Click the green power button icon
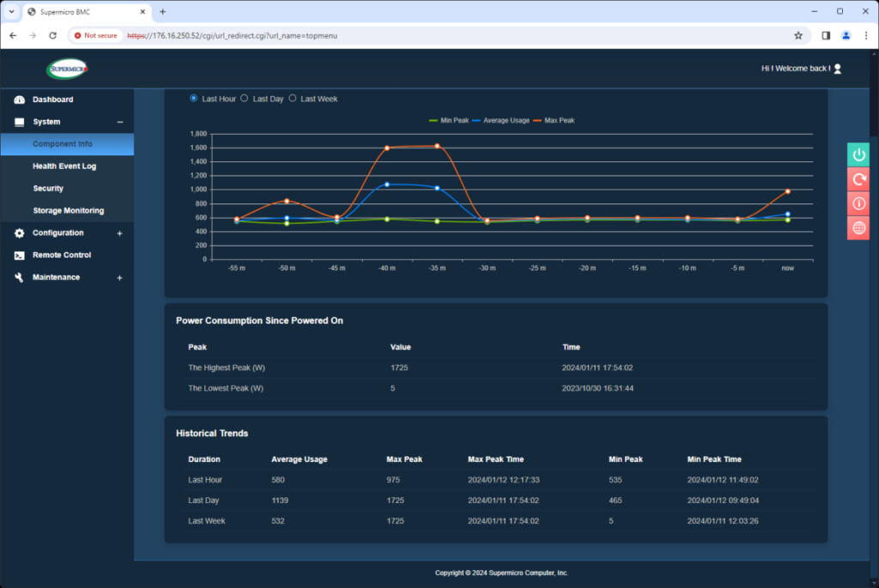 858,155
